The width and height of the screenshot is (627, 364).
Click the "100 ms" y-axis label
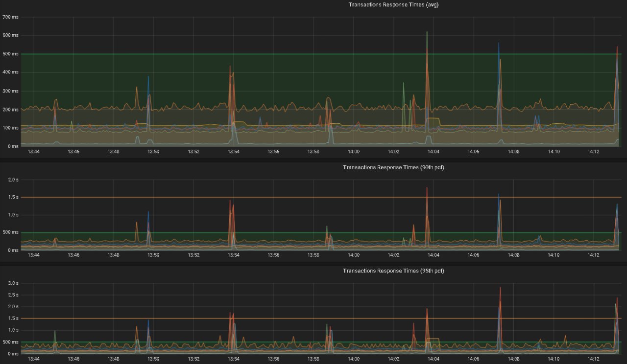click(10, 128)
